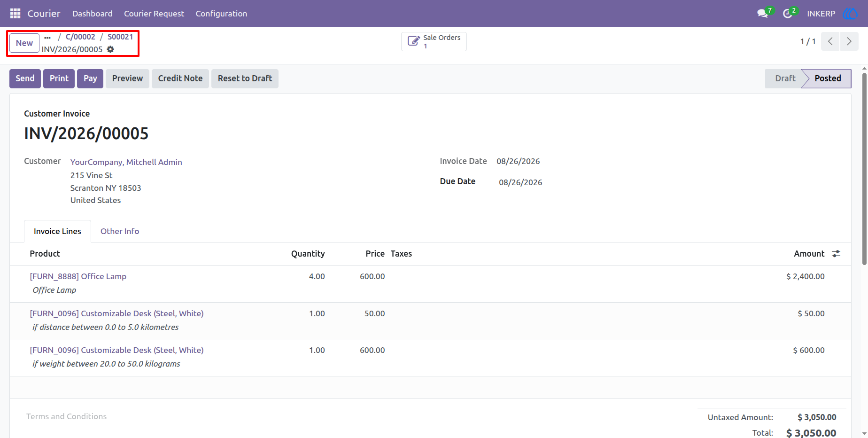The height and width of the screenshot is (438, 868).
Task: Open the apps grid menu icon
Action: pos(15,14)
